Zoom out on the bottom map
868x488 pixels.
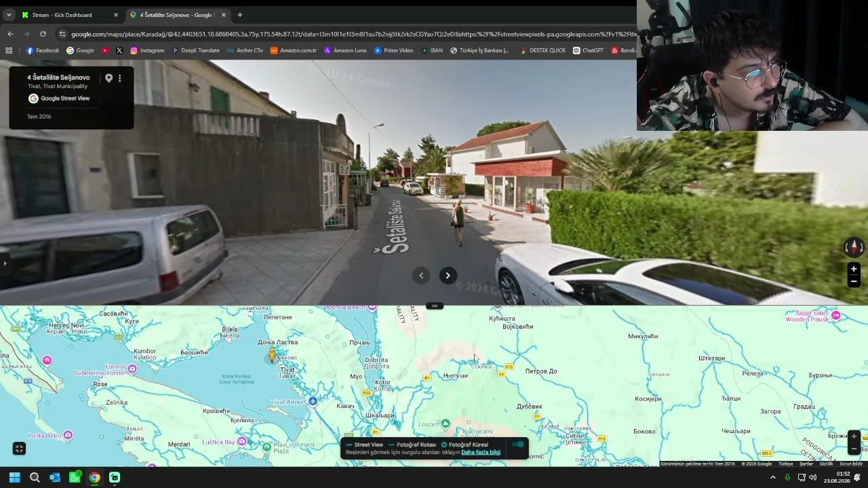(854, 448)
